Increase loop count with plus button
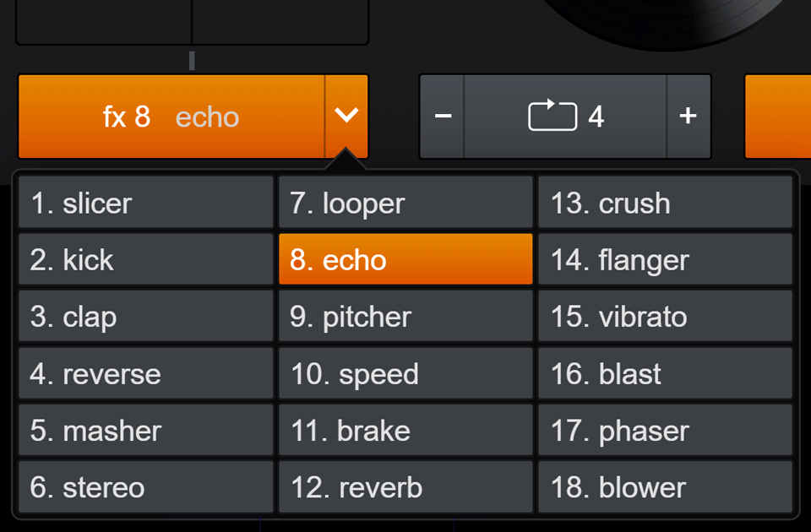 point(689,116)
